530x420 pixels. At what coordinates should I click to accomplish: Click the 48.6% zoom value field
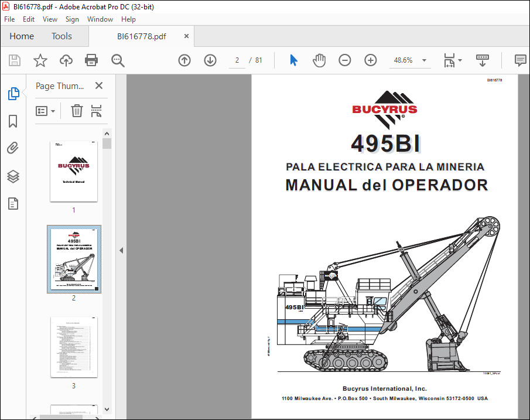pos(404,60)
